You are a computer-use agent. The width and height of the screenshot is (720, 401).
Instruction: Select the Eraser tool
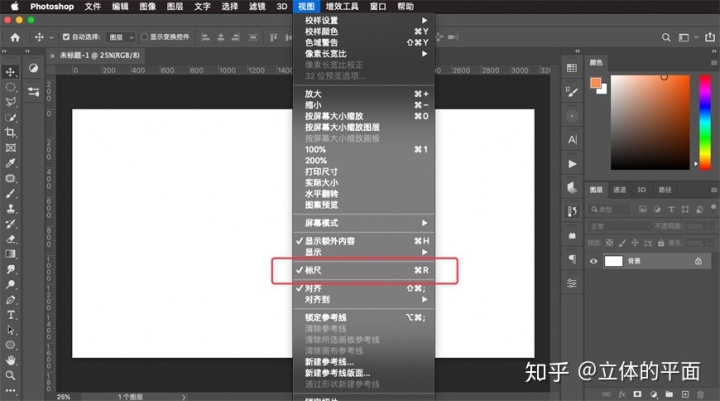tap(10, 239)
